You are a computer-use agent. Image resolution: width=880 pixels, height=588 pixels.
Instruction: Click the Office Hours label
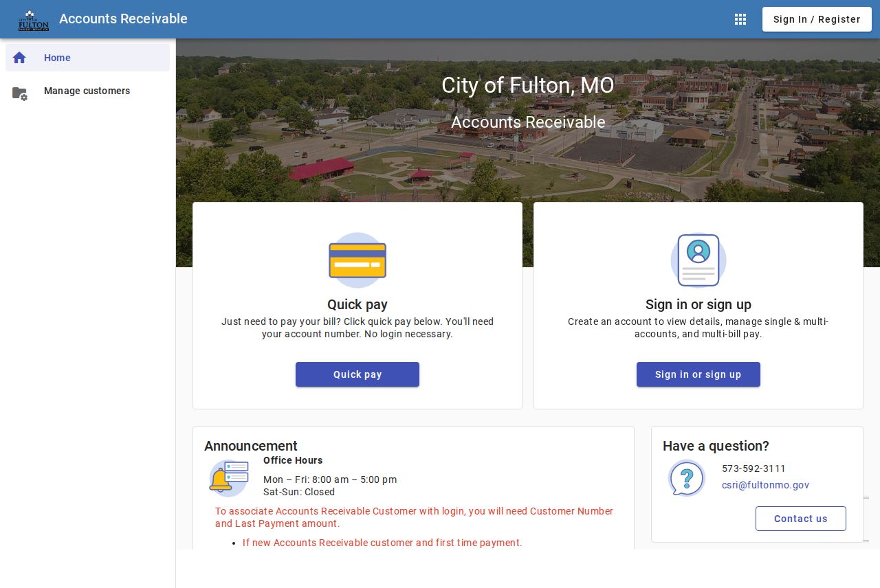[x=293, y=460]
